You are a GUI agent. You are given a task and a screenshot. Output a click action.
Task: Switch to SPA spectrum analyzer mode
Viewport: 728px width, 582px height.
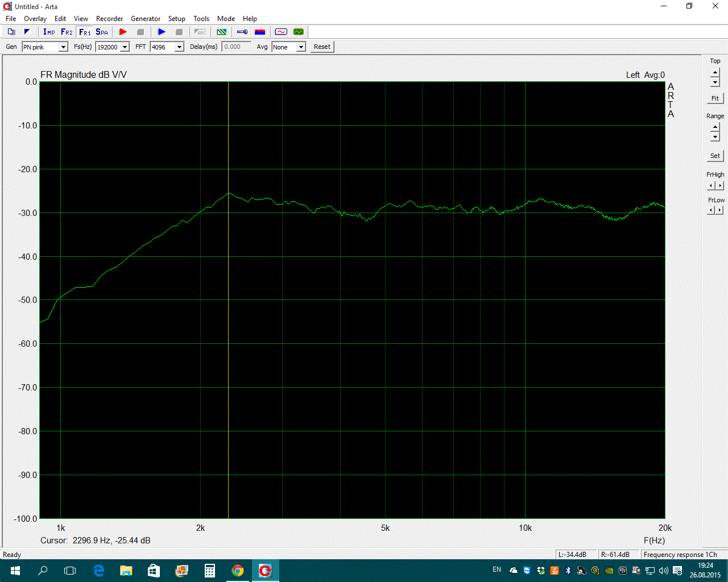click(102, 32)
